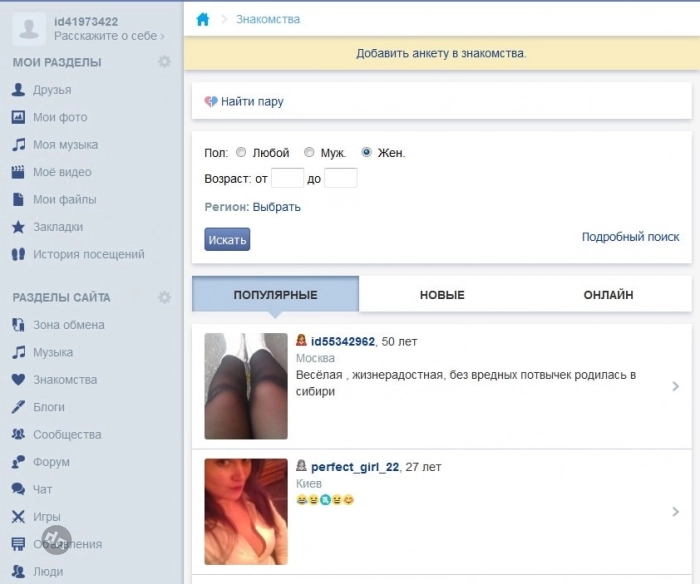This screenshot has width=700, height=584.
Task: Open photo thumbnail of perfect_girl_22
Action: click(x=246, y=511)
